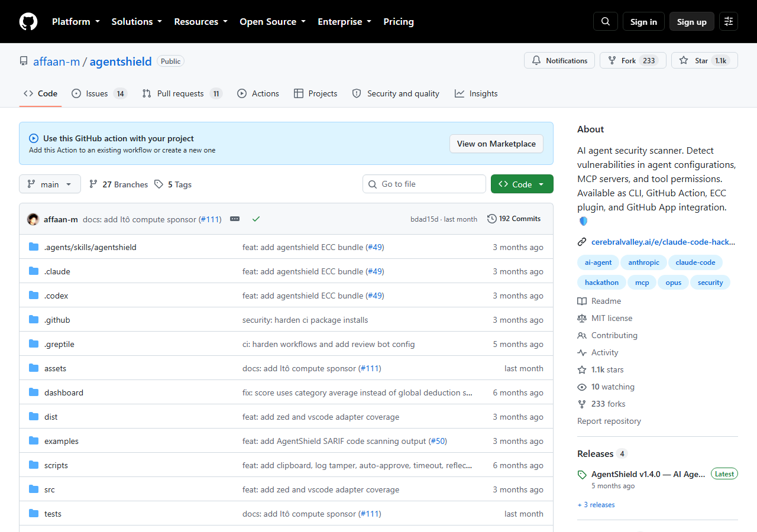Select the claude-code topic tag
757x532 pixels.
(x=695, y=262)
